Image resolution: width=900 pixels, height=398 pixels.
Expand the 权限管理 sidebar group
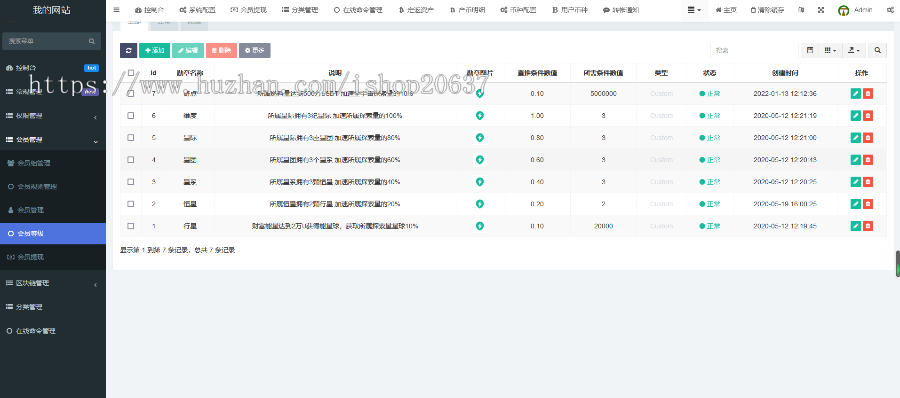[53, 115]
